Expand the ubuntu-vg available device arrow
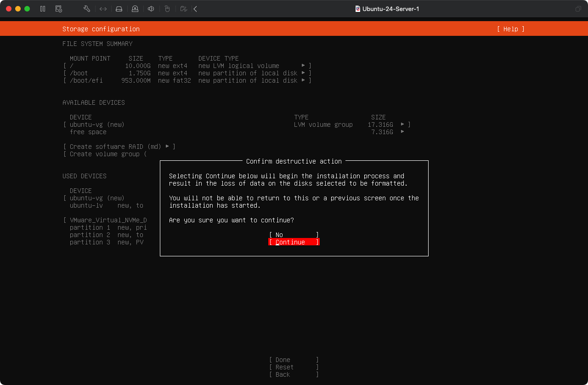 (x=402, y=125)
